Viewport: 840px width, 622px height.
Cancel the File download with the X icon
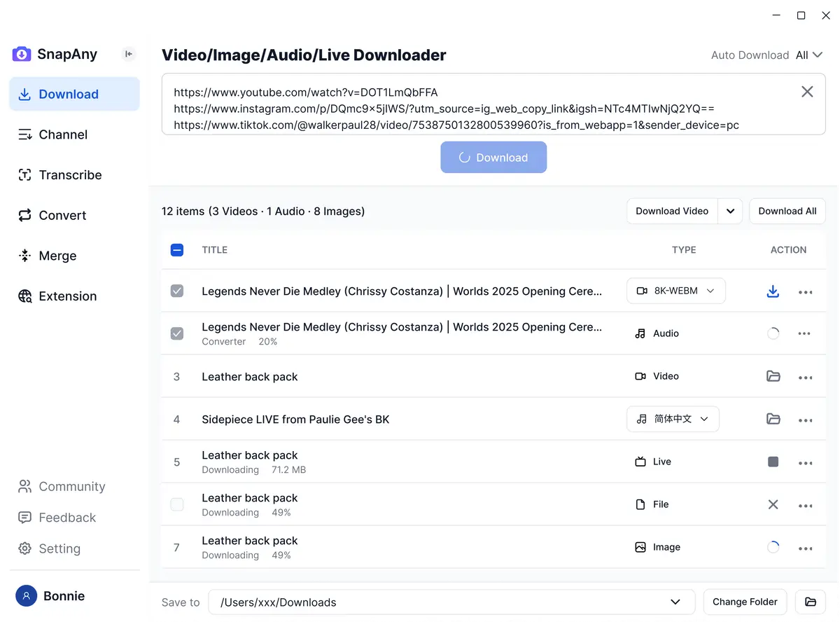click(773, 504)
